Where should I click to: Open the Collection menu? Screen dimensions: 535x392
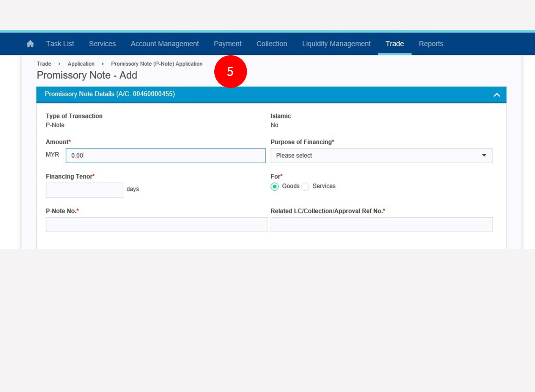pos(272,44)
